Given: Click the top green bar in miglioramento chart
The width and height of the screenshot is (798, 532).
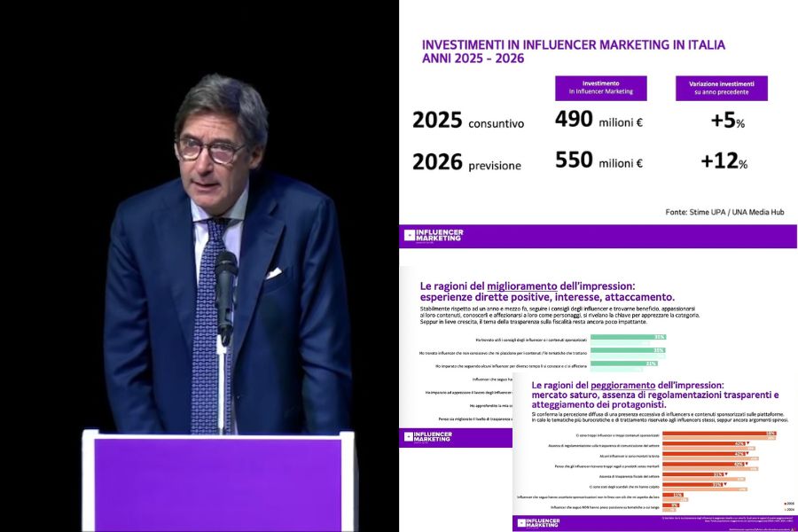Looking at the screenshot, I should [x=628, y=338].
